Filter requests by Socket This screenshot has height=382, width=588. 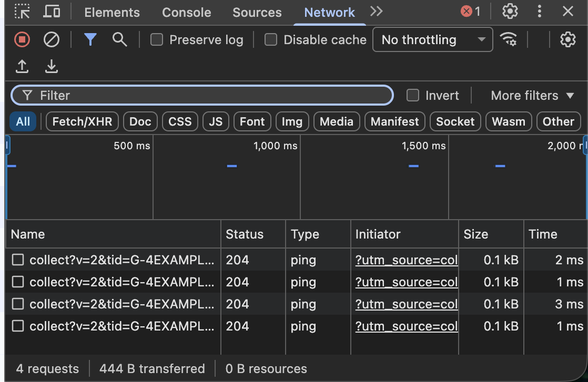455,122
